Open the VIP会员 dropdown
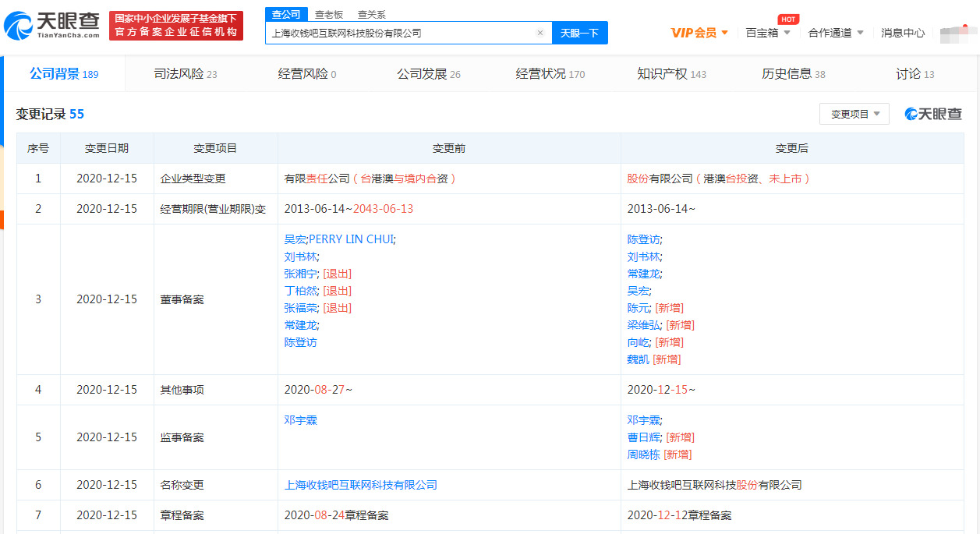 pos(699,33)
